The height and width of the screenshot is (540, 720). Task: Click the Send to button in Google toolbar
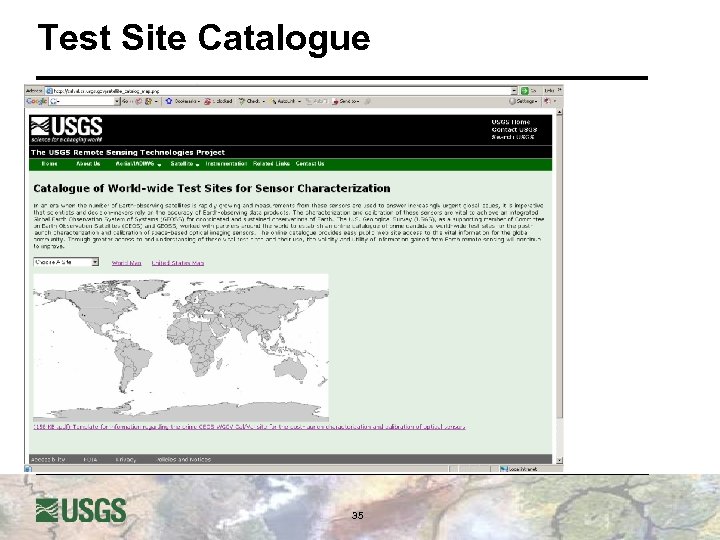point(346,101)
